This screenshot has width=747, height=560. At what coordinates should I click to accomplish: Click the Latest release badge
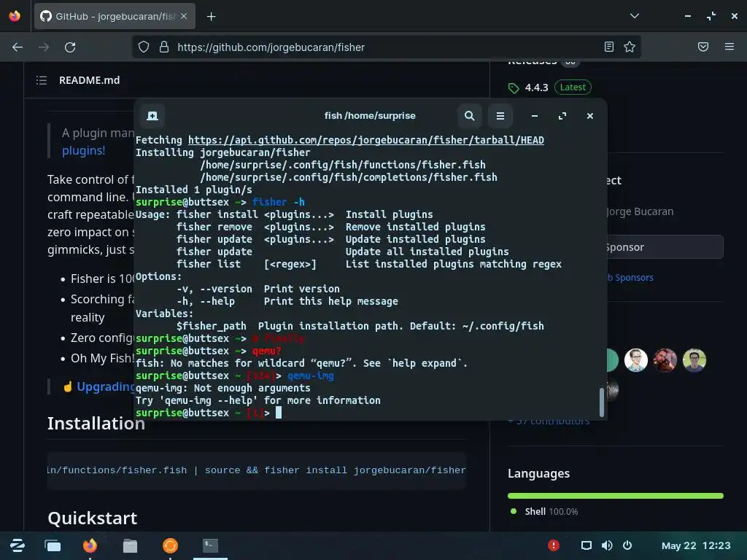tap(573, 87)
